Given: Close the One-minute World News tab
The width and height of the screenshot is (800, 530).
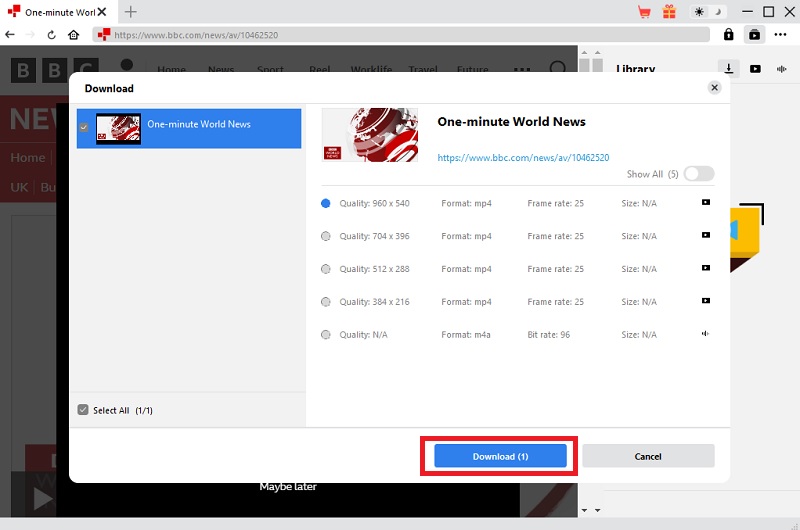Looking at the screenshot, I should pos(102,12).
